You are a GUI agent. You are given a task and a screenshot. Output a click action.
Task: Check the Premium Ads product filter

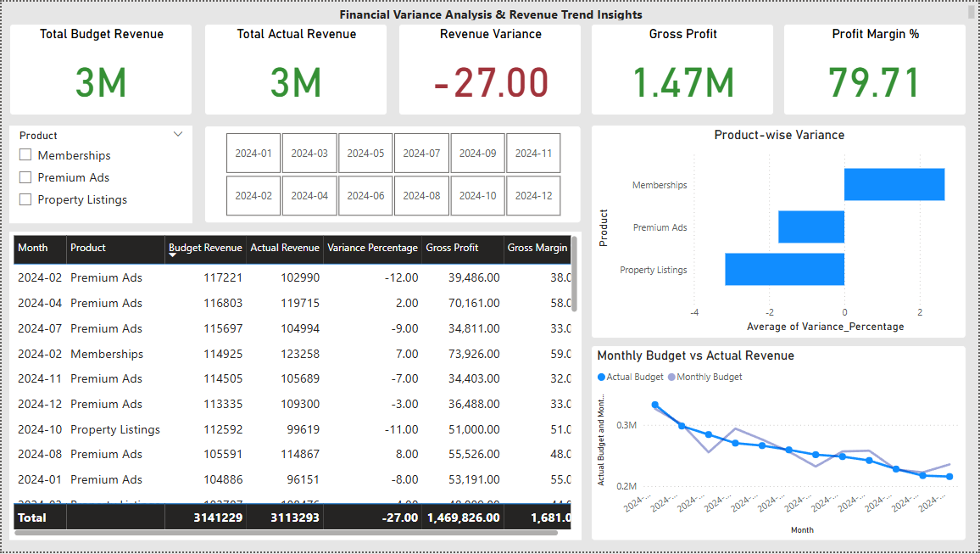click(25, 177)
